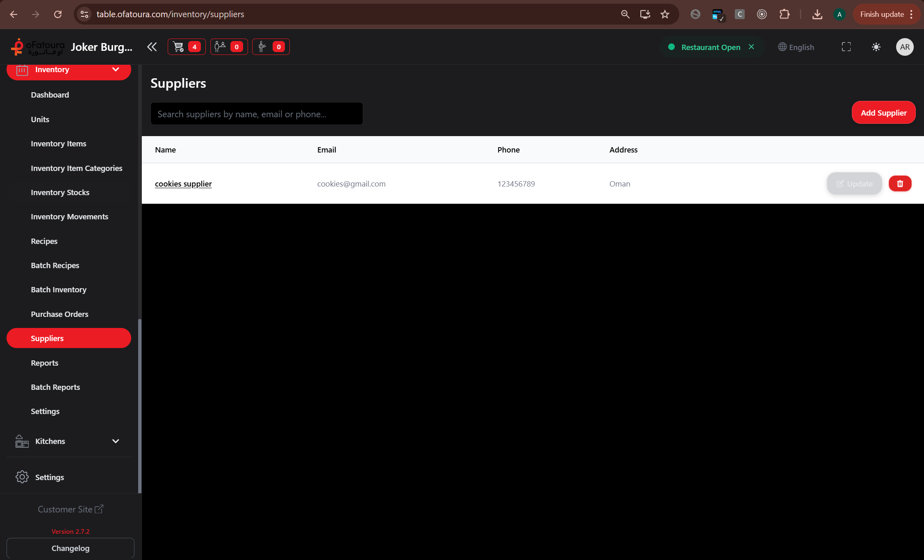Screen dimensions: 924x560
Task: Open the AR user avatar
Action: 904,47
